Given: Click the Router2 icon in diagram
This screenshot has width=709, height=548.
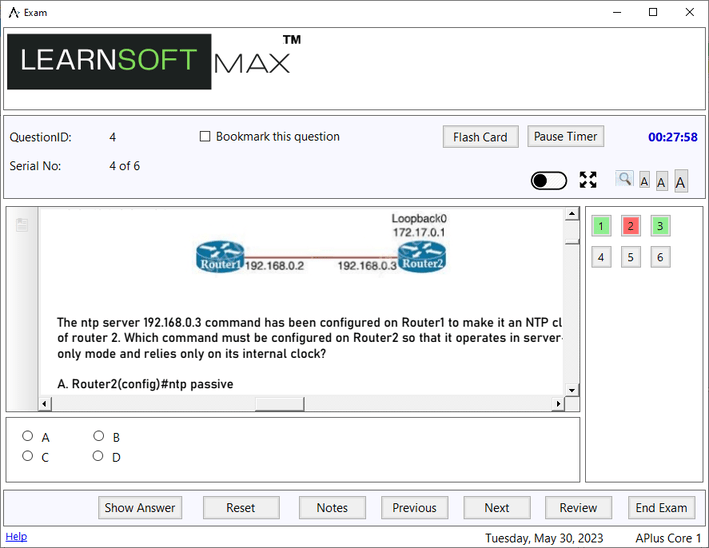Looking at the screenshot, I should 421,256.
